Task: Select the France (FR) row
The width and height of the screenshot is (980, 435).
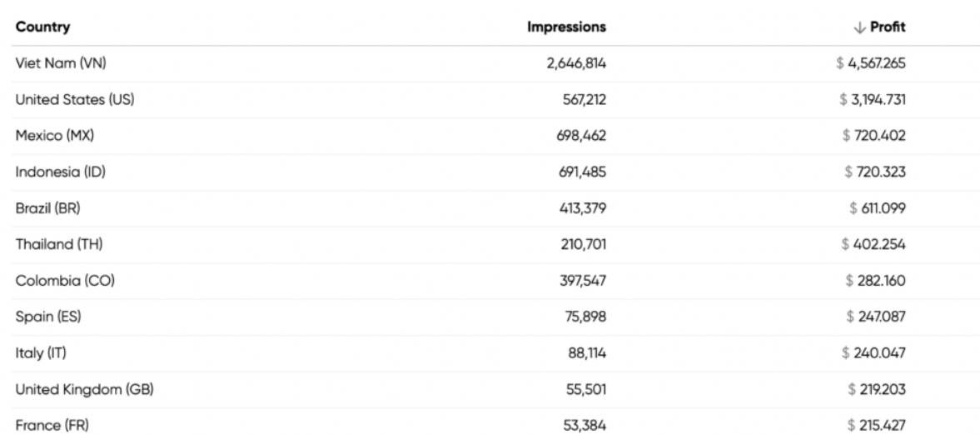Action: pos(52,425)
